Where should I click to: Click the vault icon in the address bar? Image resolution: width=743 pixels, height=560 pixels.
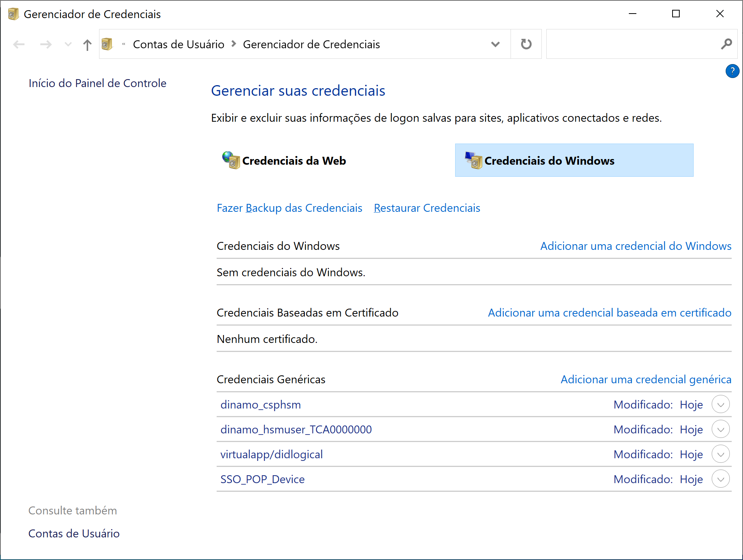point(107,44)
